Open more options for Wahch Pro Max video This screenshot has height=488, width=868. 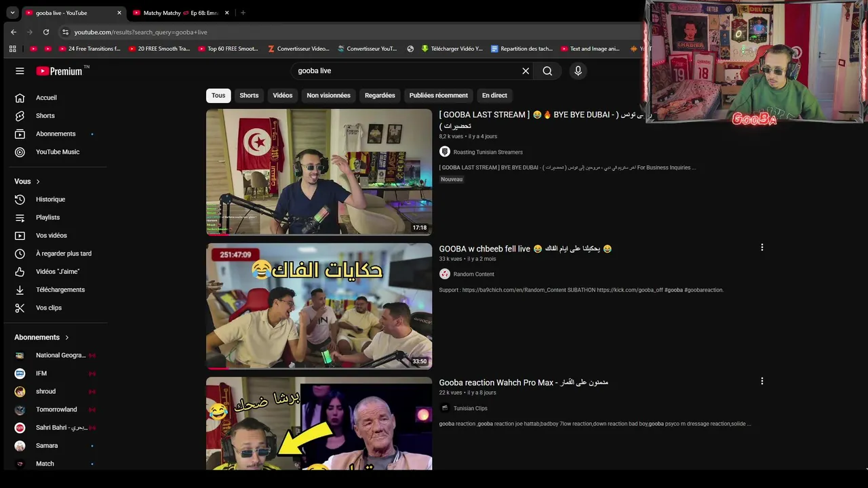(x=762, y=381)
